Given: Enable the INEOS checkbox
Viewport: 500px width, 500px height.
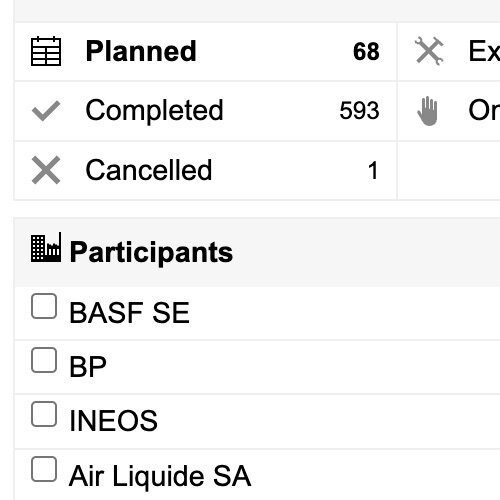Looking at the screenshot, I should [44, 414].
